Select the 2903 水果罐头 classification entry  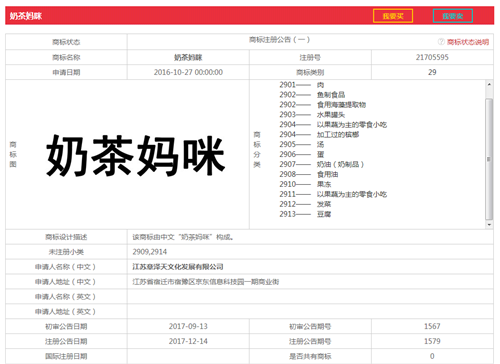[x=312, y=115]
